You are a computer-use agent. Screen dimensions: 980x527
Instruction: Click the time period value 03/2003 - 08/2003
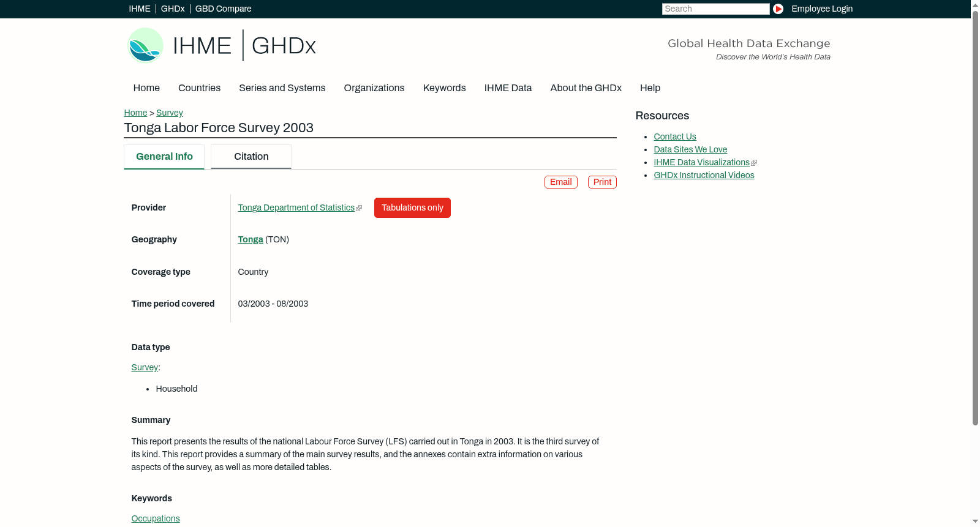pos(273,304)
